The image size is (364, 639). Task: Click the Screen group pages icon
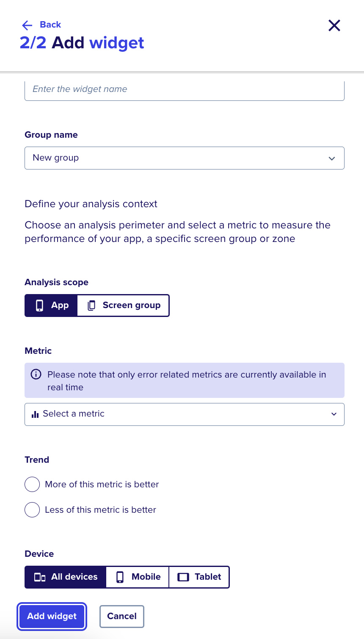(91, 306)
